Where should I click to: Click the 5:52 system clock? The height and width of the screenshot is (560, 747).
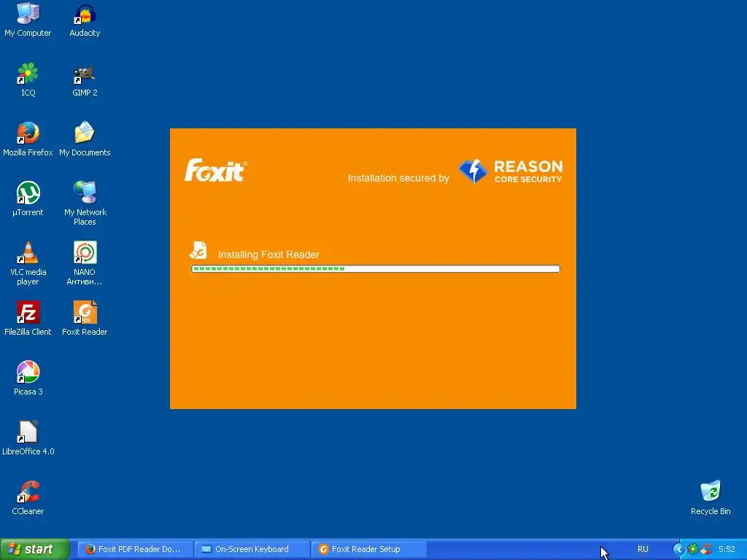click(727, 549)
